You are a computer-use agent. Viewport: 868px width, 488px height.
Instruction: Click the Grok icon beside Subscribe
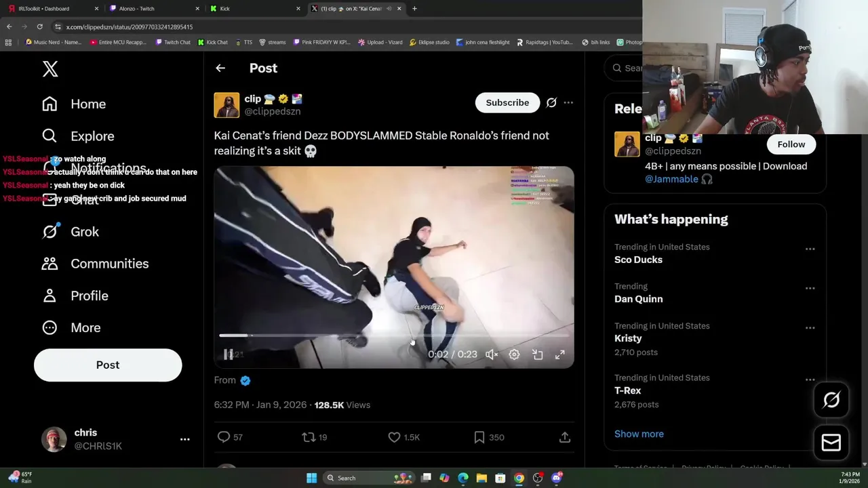551,102
